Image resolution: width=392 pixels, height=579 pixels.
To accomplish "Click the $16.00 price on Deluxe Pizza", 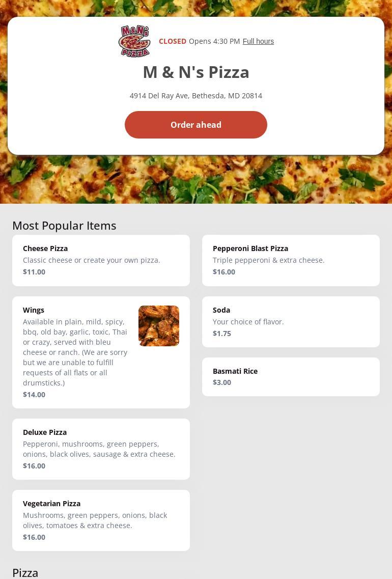I will coord(34,466).
